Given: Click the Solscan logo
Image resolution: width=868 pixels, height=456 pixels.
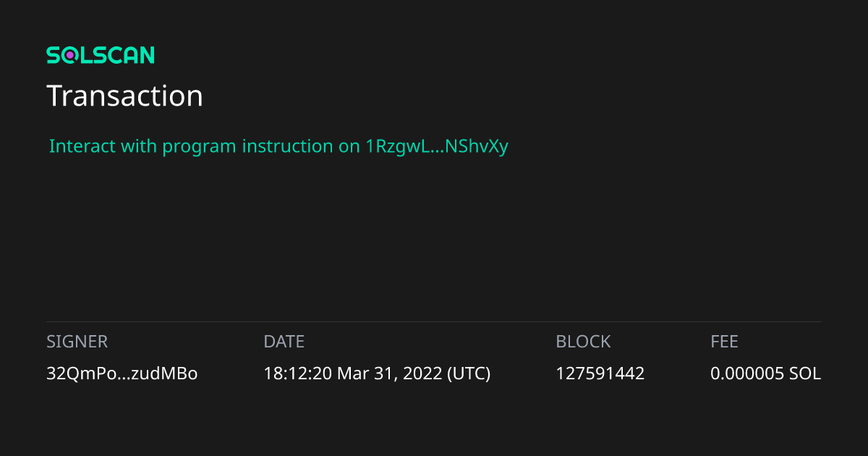Looking at the screenshot, I should [101, 55].
